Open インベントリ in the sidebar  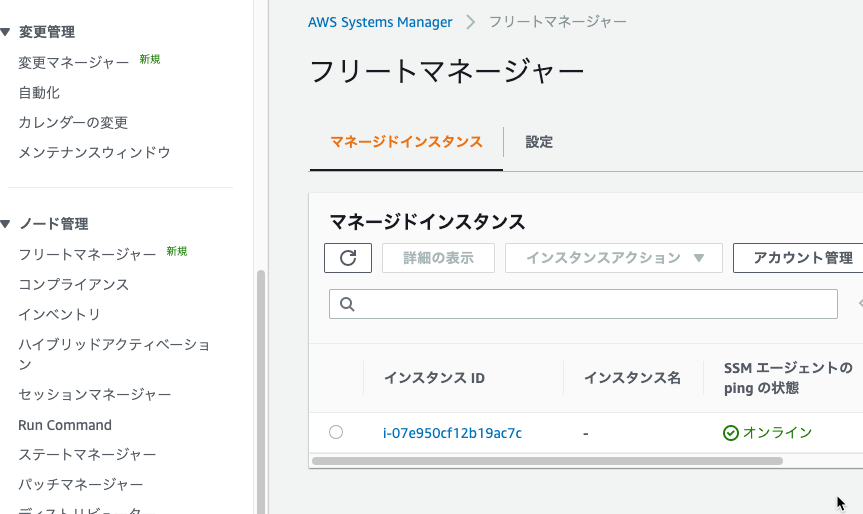[x=59, y=314]
